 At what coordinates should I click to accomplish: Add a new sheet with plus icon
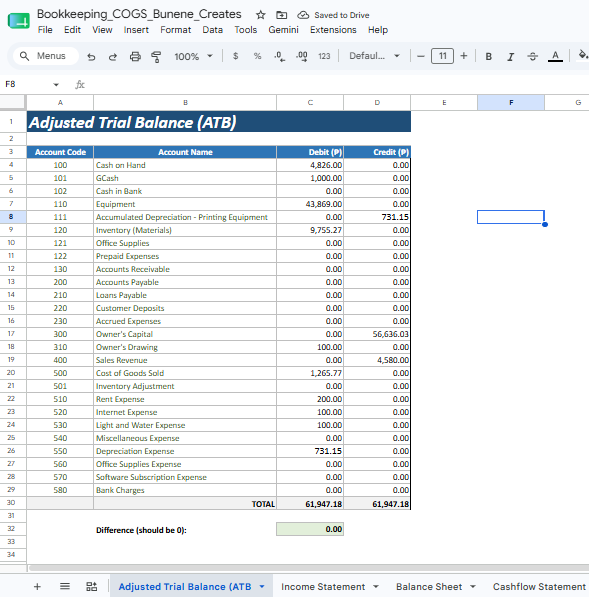37,586
